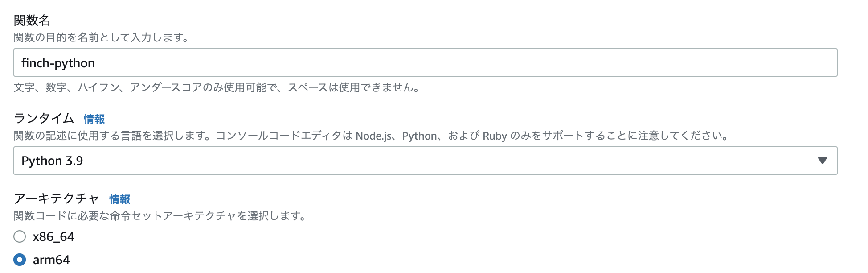
Task: Click the ランタイム section heading
Action: (45, 119)
